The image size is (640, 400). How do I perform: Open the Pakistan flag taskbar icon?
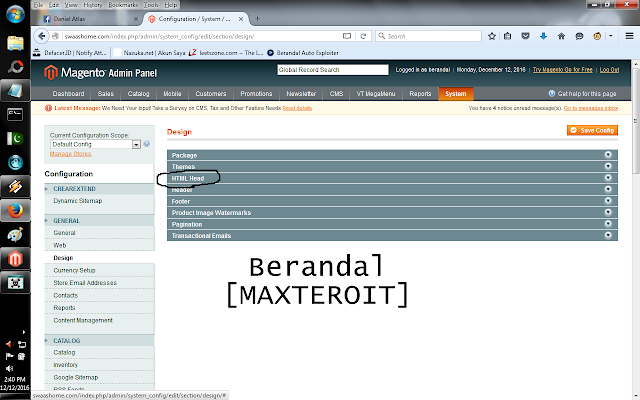(x=15, y=139)
